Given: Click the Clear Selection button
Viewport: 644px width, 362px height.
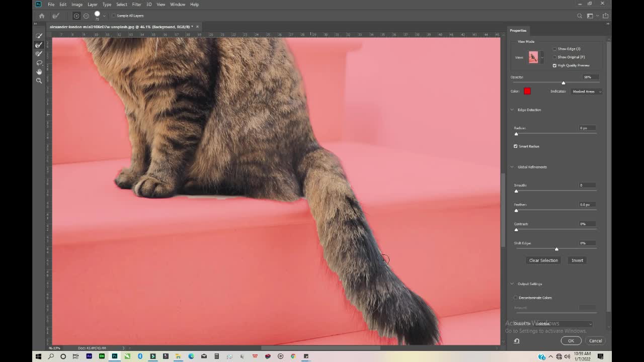Looking at the screenshot, I should click(543, 260).
